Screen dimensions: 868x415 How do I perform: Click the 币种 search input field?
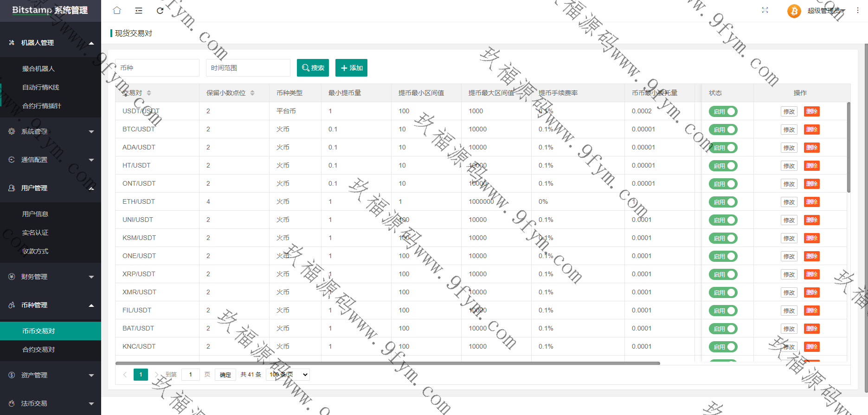pyautogui.click(x=157, y=68)
